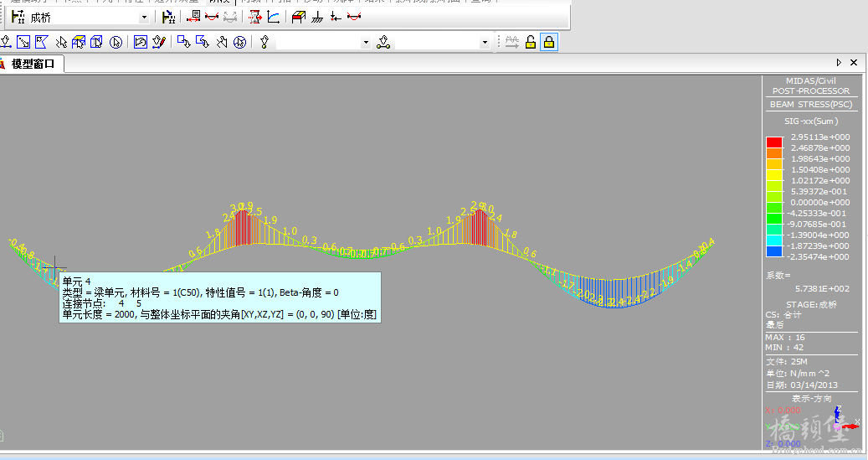
Task: Click the 日期: 03/14/2013 legend entry
Action: (x=802, y=385)
